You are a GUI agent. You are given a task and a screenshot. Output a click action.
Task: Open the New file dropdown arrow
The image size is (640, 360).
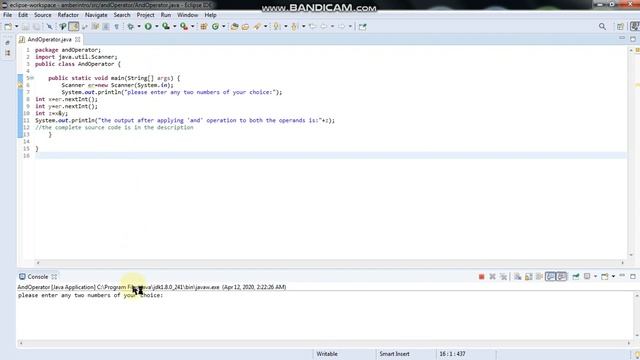[16, 27]
